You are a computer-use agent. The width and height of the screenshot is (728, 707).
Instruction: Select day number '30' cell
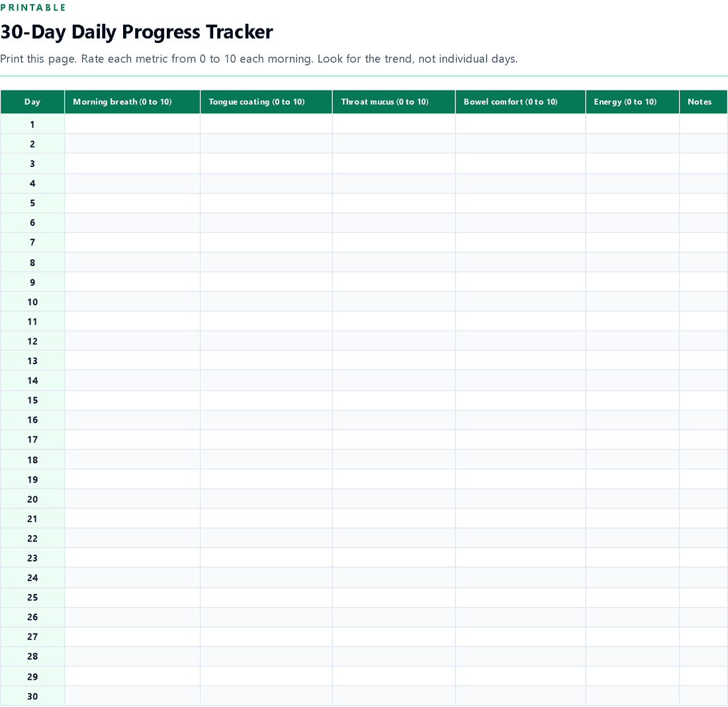pos(32,696)
